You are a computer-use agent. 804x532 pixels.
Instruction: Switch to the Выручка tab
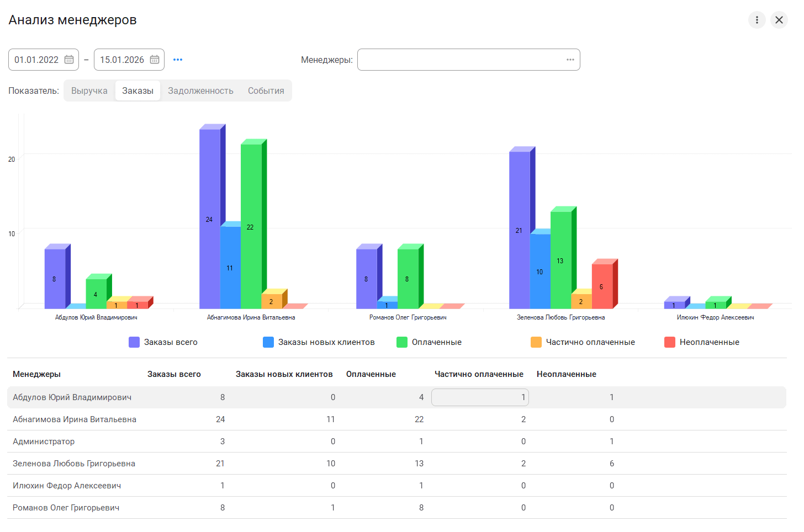coord(89,91)
